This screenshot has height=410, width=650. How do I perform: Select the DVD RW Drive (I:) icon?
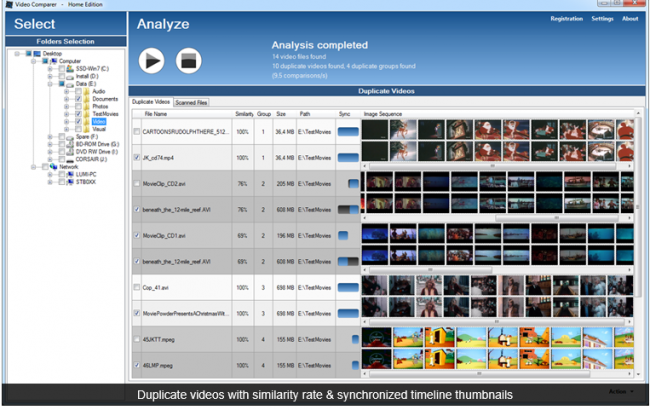click(x=70, y=152)
